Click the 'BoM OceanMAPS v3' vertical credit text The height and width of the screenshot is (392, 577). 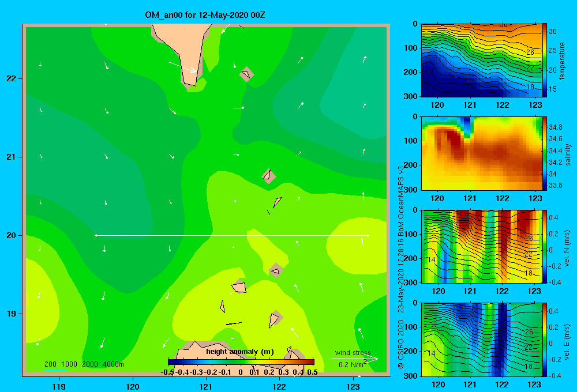click(x=401, y=201)
